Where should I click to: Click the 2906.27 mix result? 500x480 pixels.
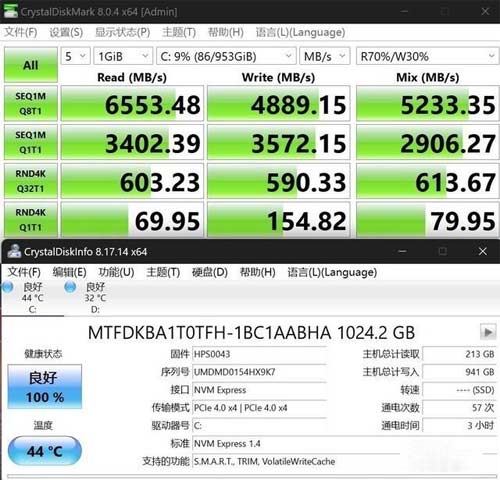click(x=428, y=142)
